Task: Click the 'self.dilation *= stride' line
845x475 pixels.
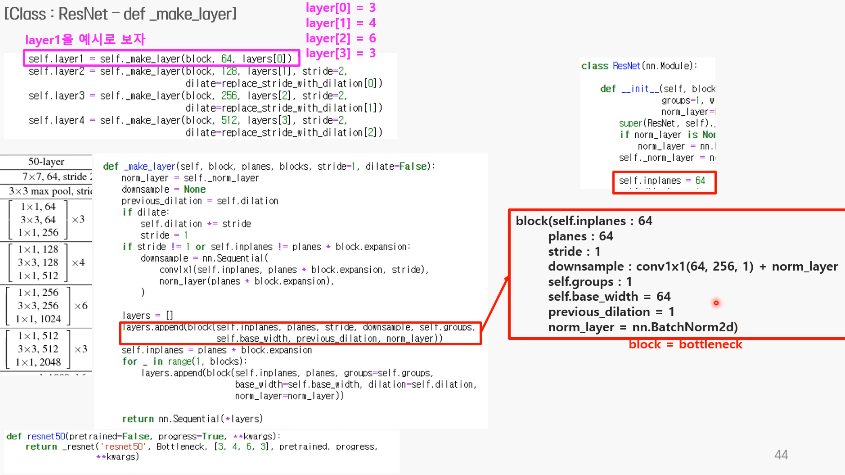Action: [x=196, y=224]
